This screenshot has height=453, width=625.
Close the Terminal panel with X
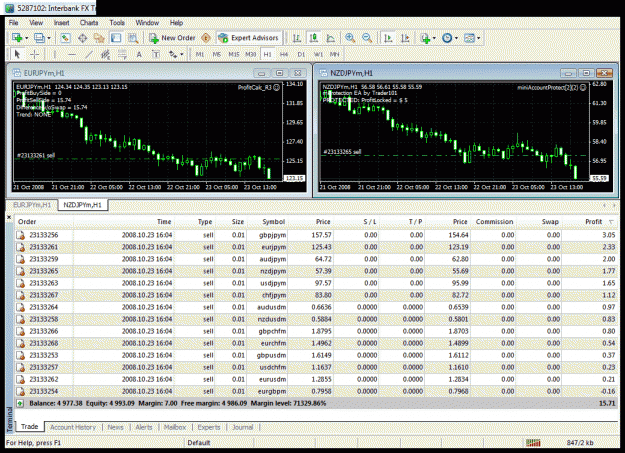coord(9,217)
